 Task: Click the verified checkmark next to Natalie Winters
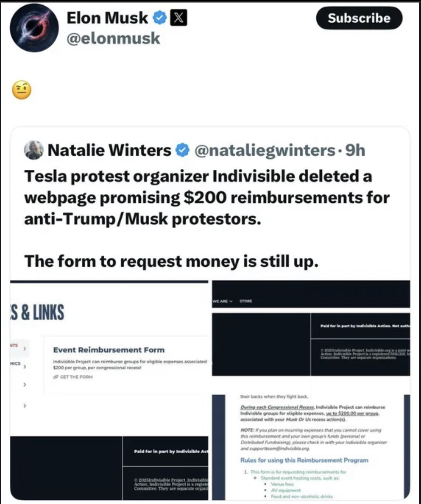click(182, 150)
